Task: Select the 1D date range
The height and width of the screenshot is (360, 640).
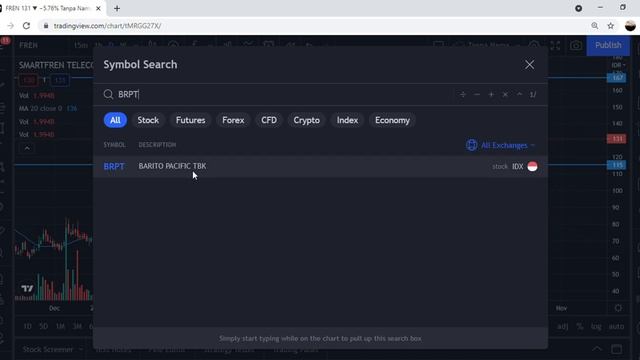Action: tap(27, 326)
